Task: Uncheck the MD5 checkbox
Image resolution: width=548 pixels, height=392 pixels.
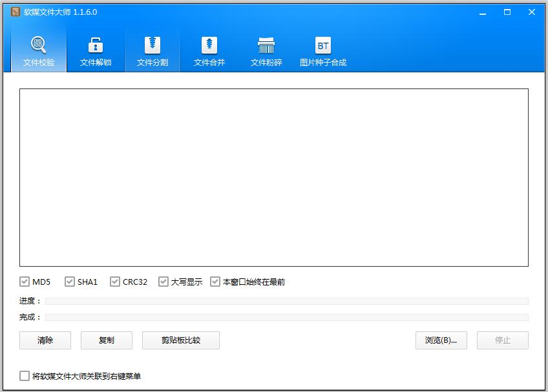Action: point(25,282)
